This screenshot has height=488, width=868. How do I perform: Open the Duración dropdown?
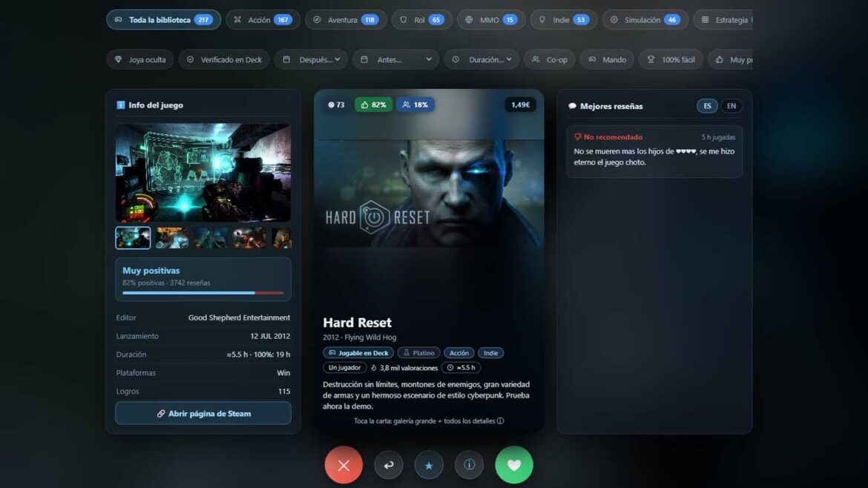pos(481,60)
